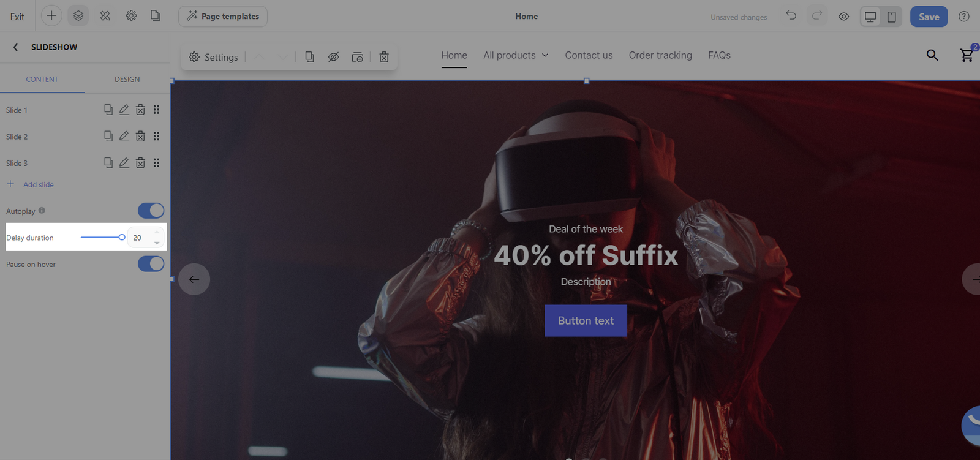The height and width of the screenshot is (460, 980).
Task: Open section Settings in floating toolbar
Action: 213,57
